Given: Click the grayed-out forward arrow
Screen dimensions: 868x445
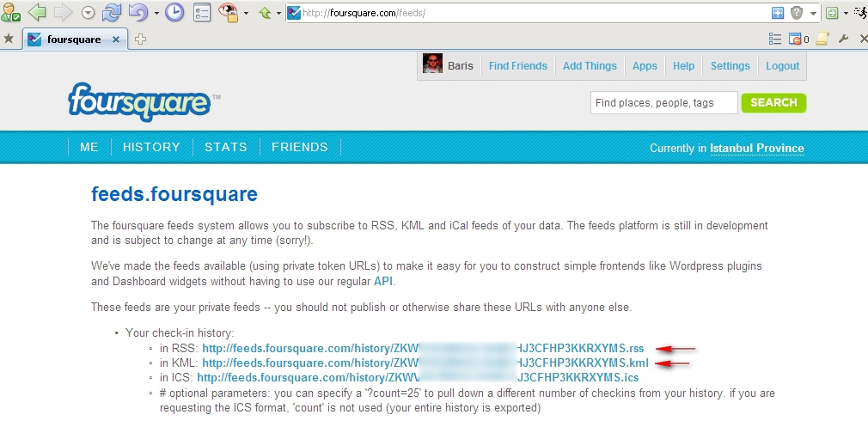Looking at the screenshot, I should [x=64, y=12].
